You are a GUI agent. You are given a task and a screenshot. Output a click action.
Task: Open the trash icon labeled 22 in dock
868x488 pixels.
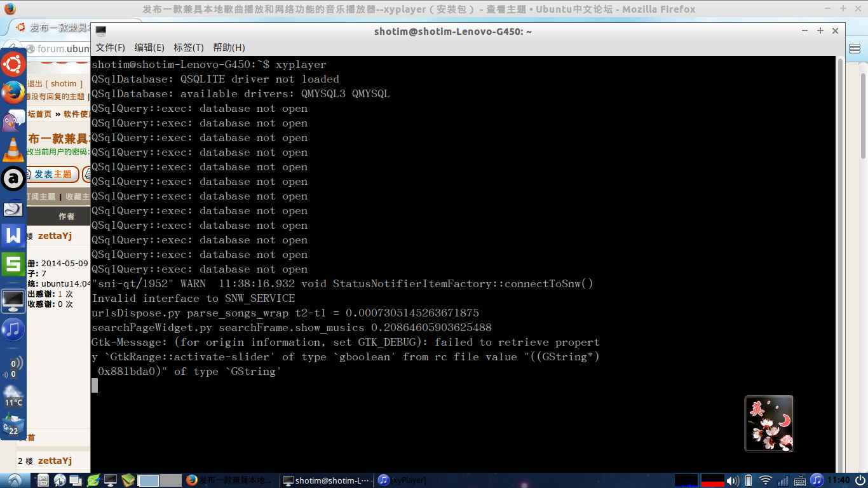pyautogui.click(x=13, y=425)
